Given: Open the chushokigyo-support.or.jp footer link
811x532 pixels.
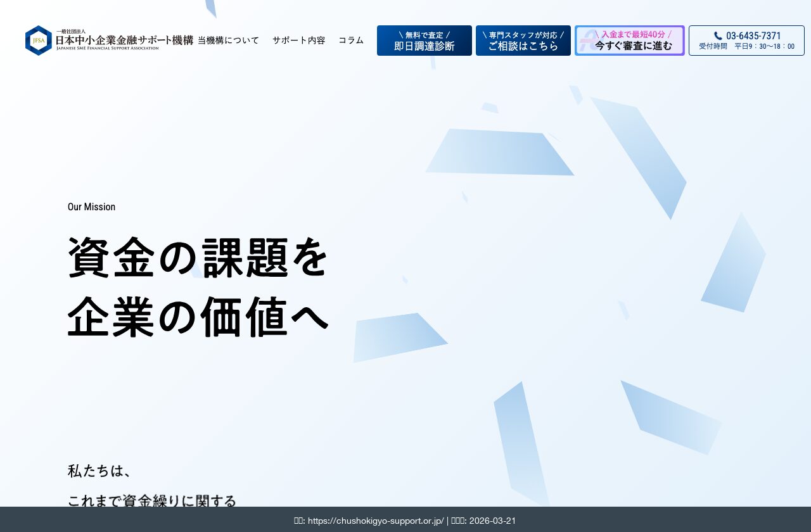Looking at the screenshot, I should pyautogui.click(x=375, y=521).
